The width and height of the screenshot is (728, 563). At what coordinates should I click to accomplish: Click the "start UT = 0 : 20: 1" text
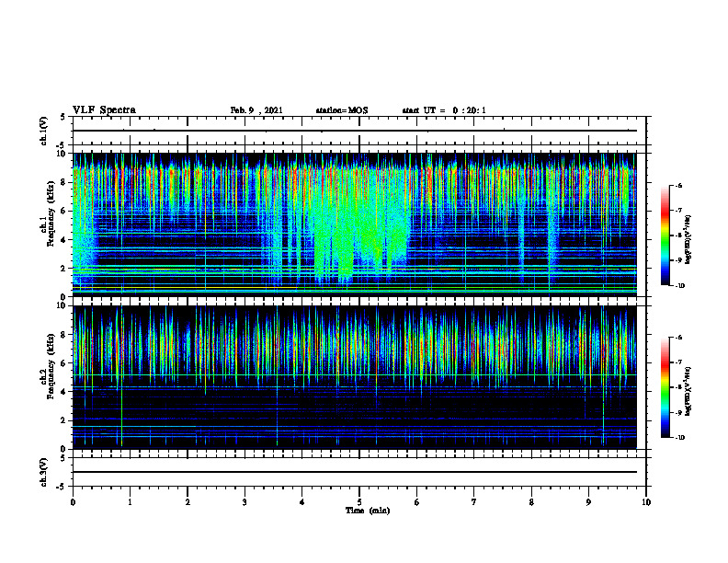[444, 110]
